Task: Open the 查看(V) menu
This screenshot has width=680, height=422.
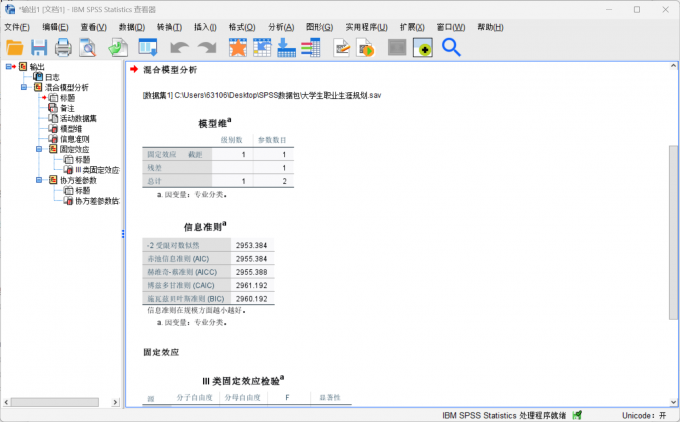Action: point(93,27)
